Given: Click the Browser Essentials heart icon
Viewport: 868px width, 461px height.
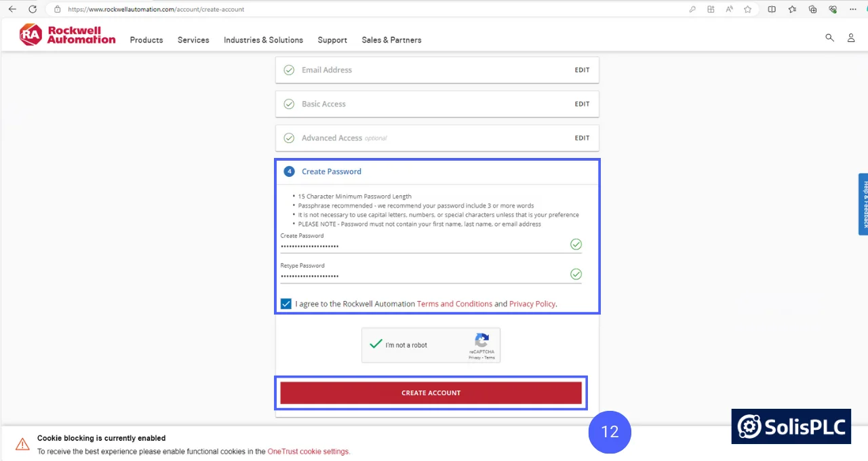Looking at the screenshot, I should point(832,9).
